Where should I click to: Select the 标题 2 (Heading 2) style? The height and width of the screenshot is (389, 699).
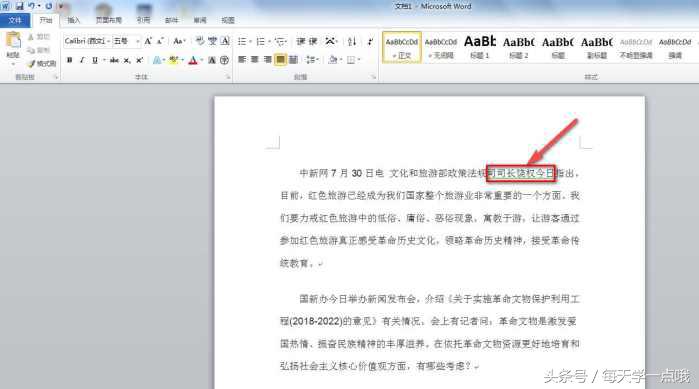coord(518,47)
